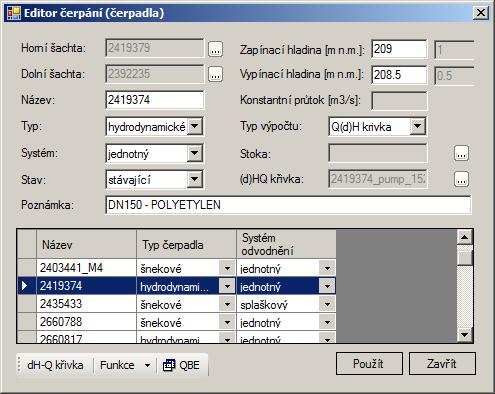Image resolution: width=495 pixels, height=394 pixels.
Task: Open pump type dropdown in row 2435433
Action: 227,304
